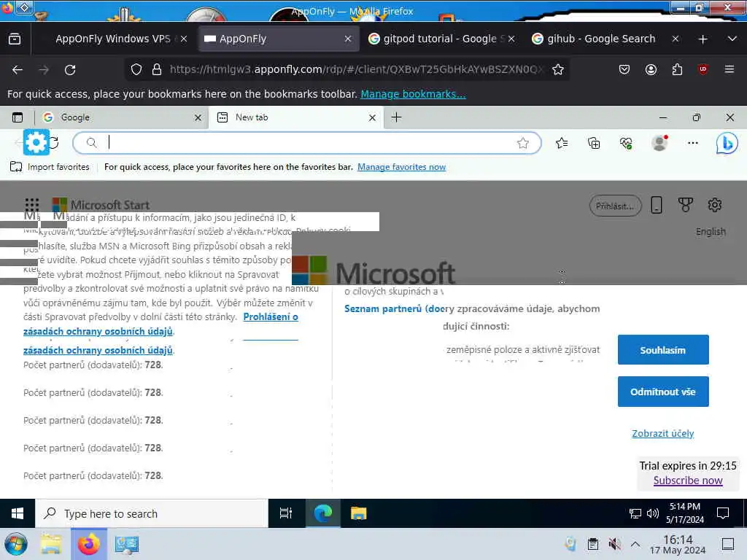The width and height of the screenshot is (747, 560).
Task: Open Edge Collections icon
Action: click(594, 143)
